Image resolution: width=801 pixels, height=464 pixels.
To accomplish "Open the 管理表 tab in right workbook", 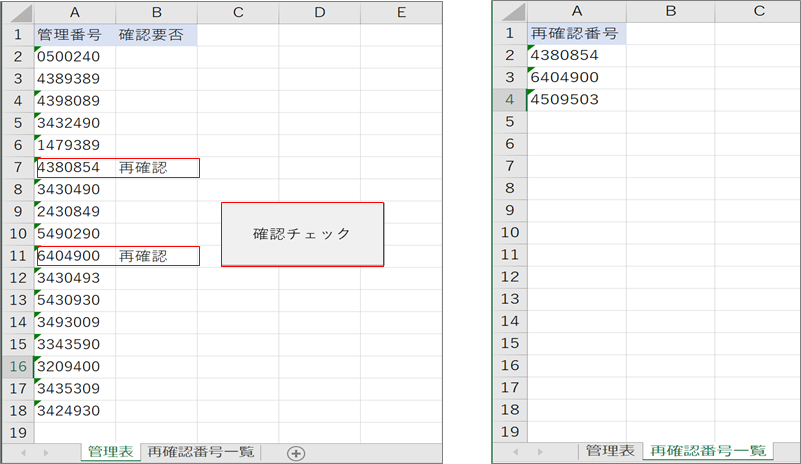I will point(610,451).
